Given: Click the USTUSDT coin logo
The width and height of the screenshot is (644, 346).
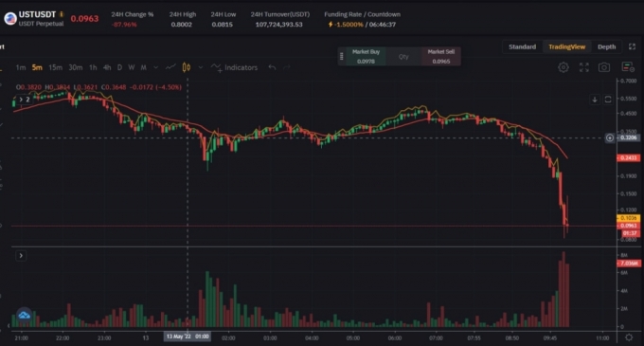Looking at the screenshot, I should click(10, 19).
